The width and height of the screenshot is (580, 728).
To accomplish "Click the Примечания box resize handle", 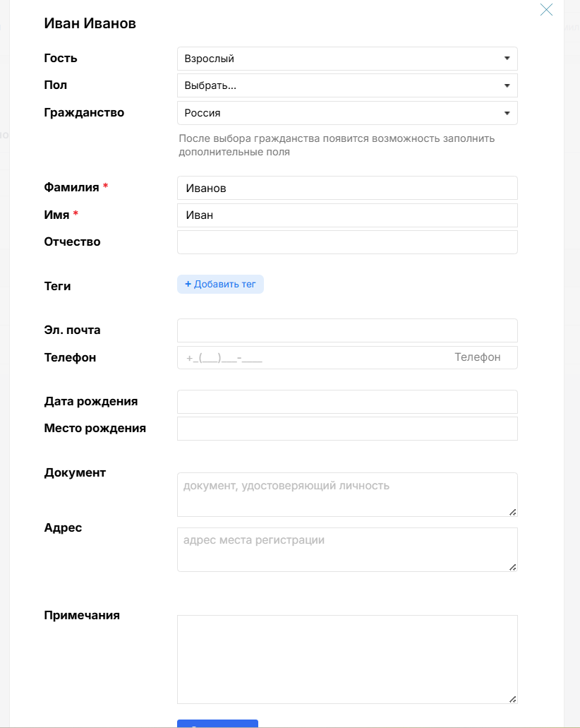I will click(x=513, y=699).
